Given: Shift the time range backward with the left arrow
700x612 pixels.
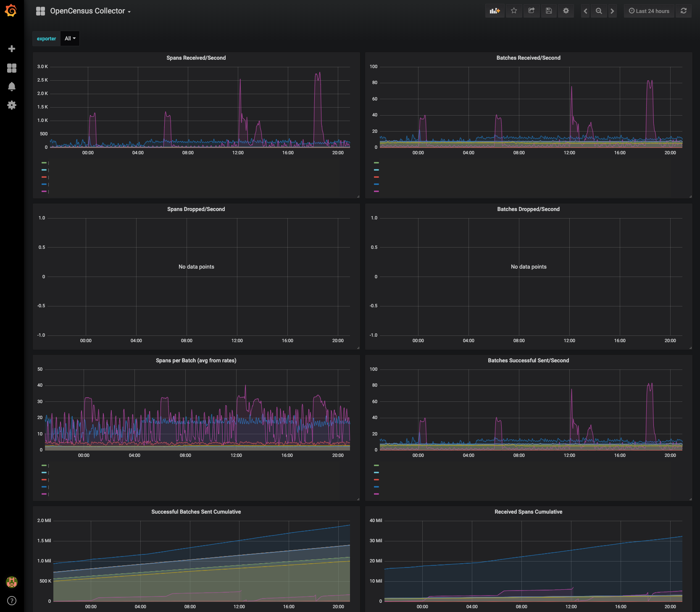Looking at the screenshot, I should (585, 11).
